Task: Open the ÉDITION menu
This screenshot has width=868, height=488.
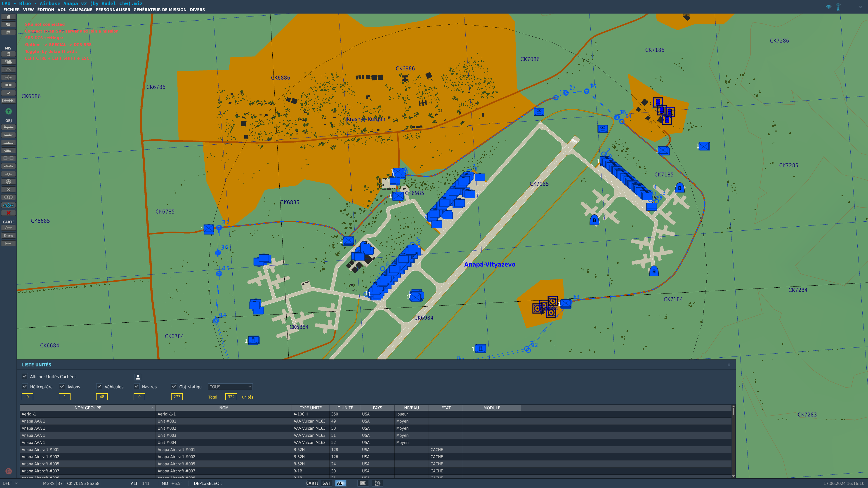Action: pyautogui.click(x=45, y=10)
